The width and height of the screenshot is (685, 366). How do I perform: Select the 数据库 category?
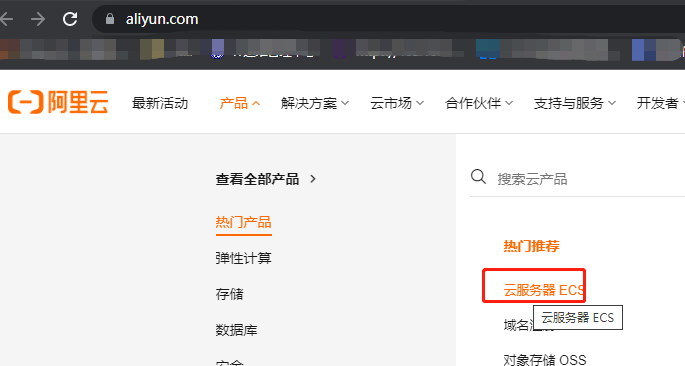point(236,330)
